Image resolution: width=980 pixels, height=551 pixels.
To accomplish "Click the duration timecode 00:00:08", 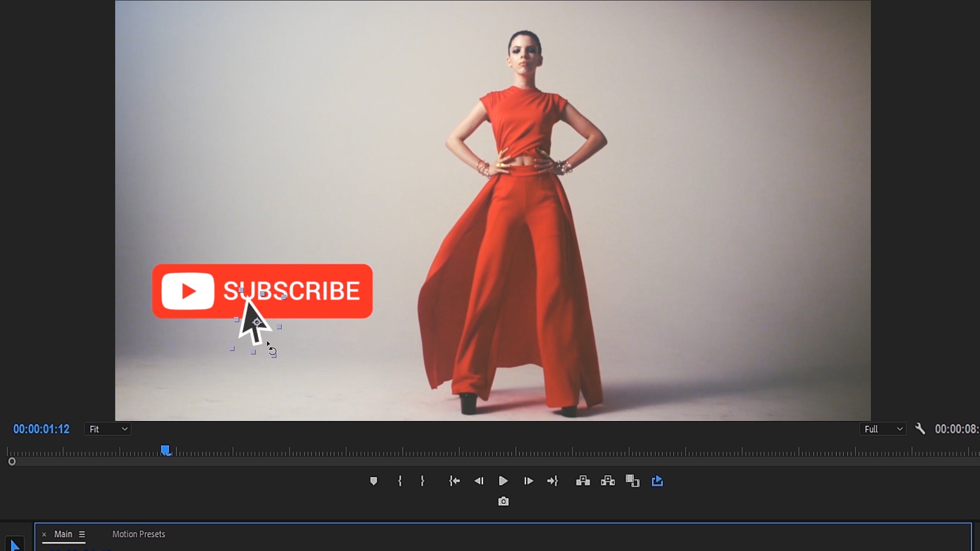I will point(957,429).
